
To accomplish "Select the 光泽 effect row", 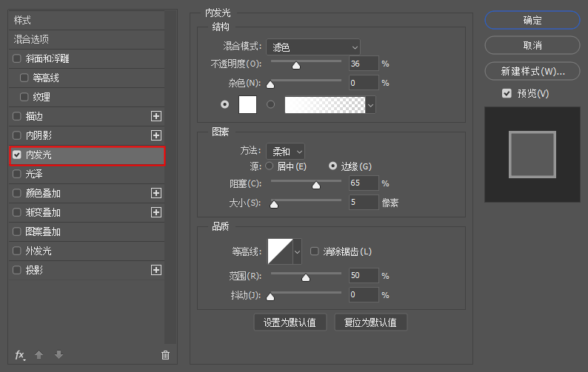I will 87,174.
